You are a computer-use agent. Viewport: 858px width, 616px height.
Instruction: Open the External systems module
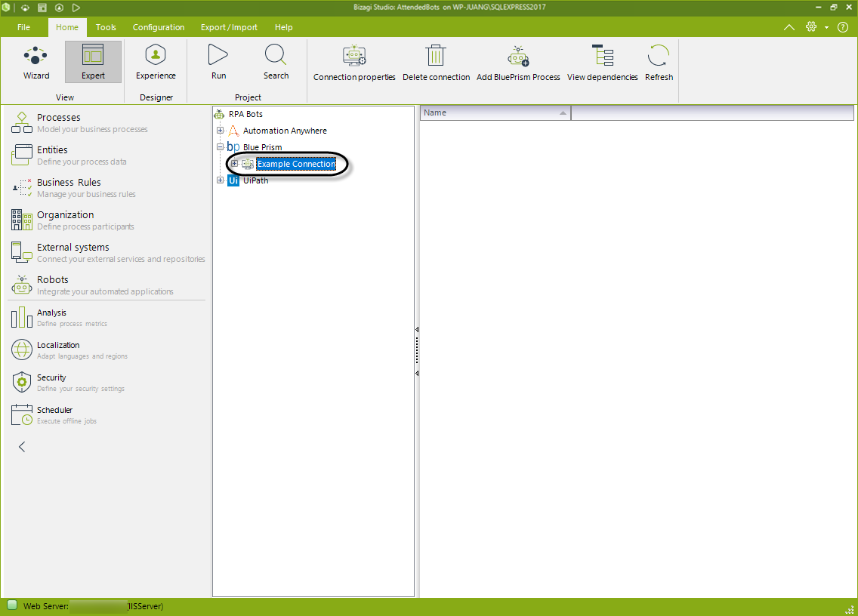tap(107, 253)
